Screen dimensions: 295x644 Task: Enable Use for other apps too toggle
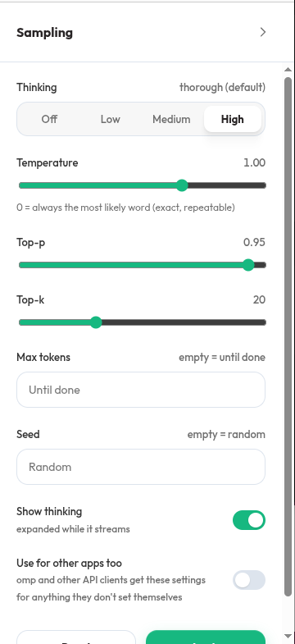249,580
